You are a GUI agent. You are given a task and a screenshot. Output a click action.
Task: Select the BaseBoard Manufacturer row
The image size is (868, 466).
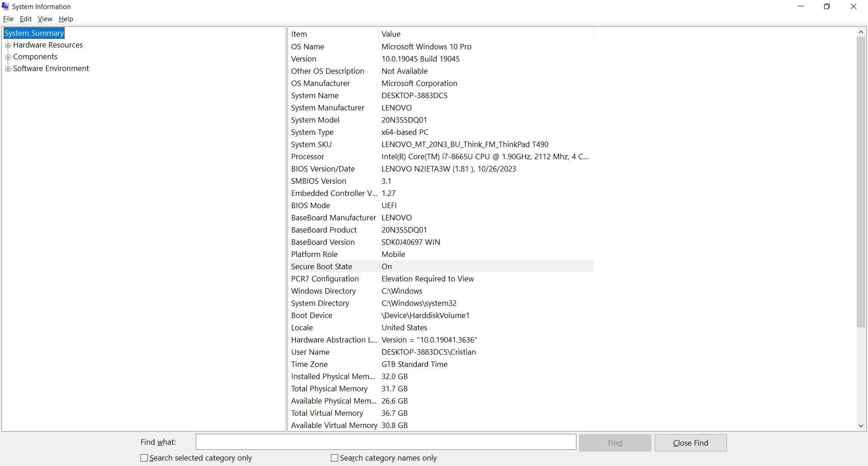click(441, 218)
